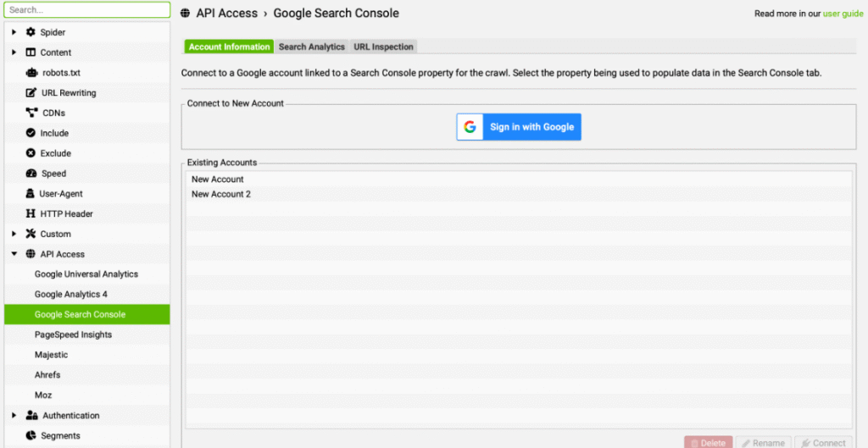Focus the Search configuration field
The height and width of the screenshot is (448, 868).
(87, 10)
